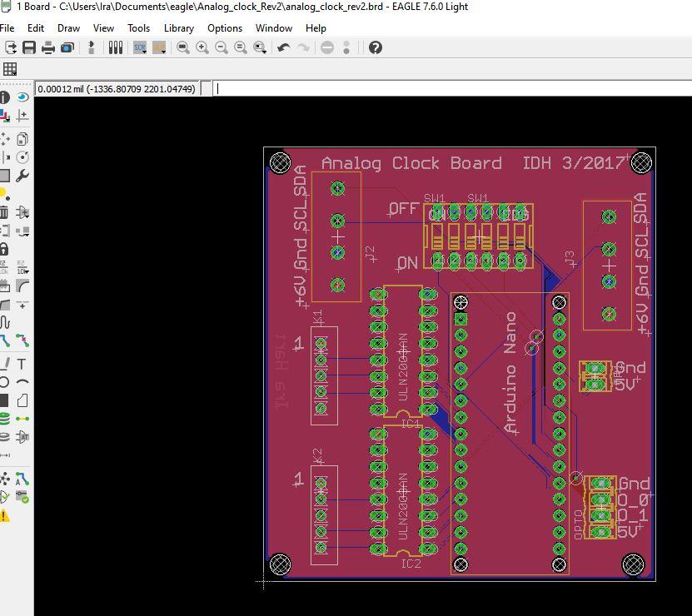Open the Help menu
Viewport: 692px width, 616px height.
(x=316, y=28)
